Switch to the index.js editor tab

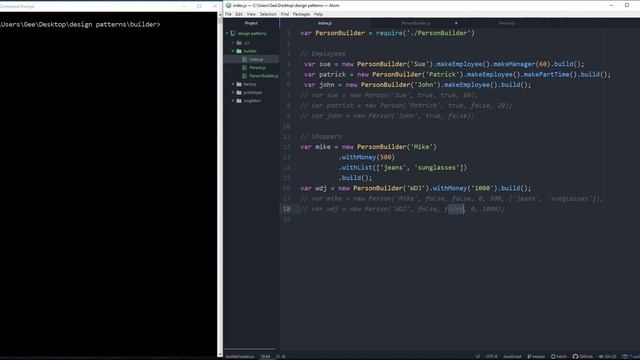[x=325, y=23]
